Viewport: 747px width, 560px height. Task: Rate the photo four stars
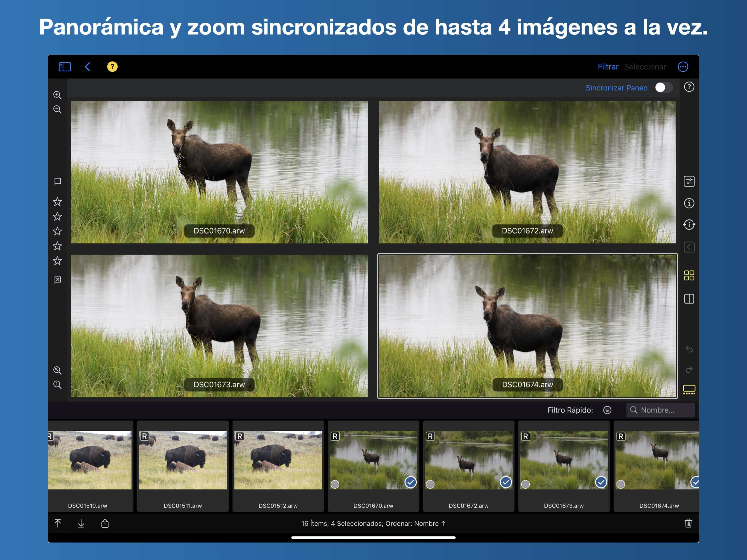pyautogui.click(x=57, y=246)
